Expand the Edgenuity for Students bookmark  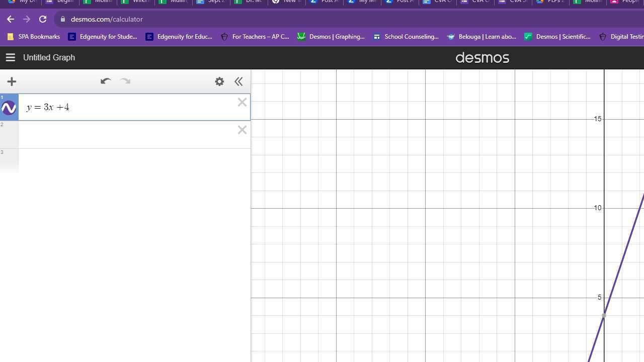pyautogui.click(x=108, y=36)
